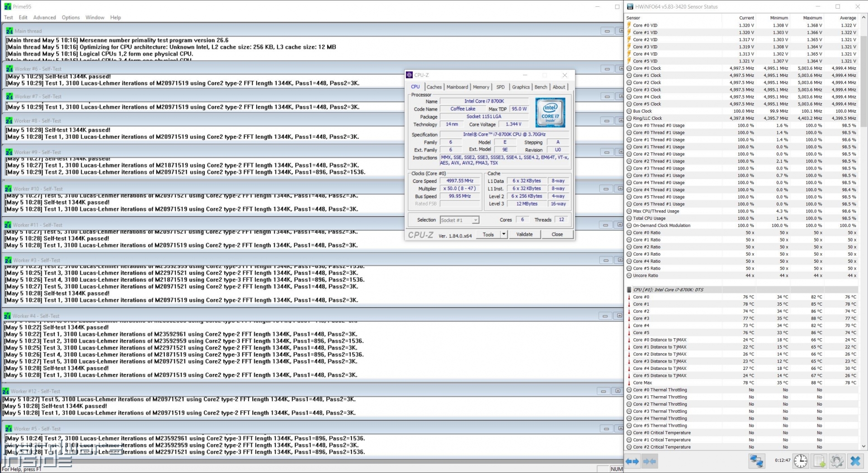Switch to the Caches tab in CPU-Z

(434, 87)
